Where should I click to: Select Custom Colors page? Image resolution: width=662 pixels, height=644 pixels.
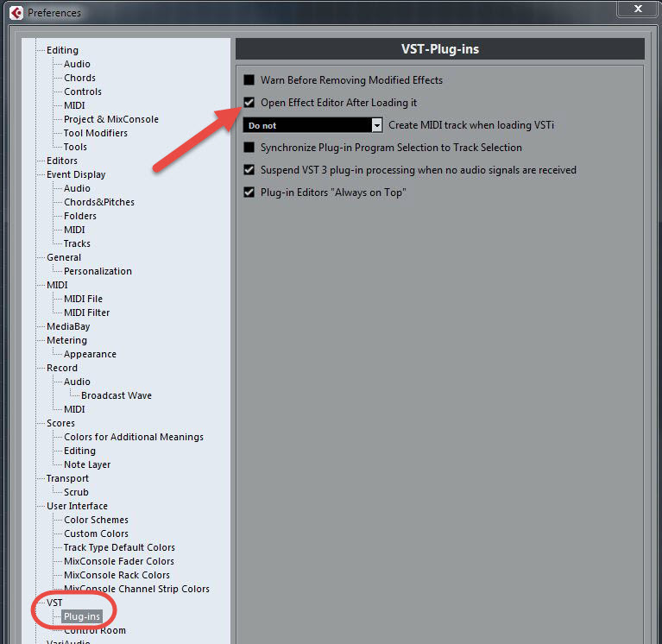[96, 534]
